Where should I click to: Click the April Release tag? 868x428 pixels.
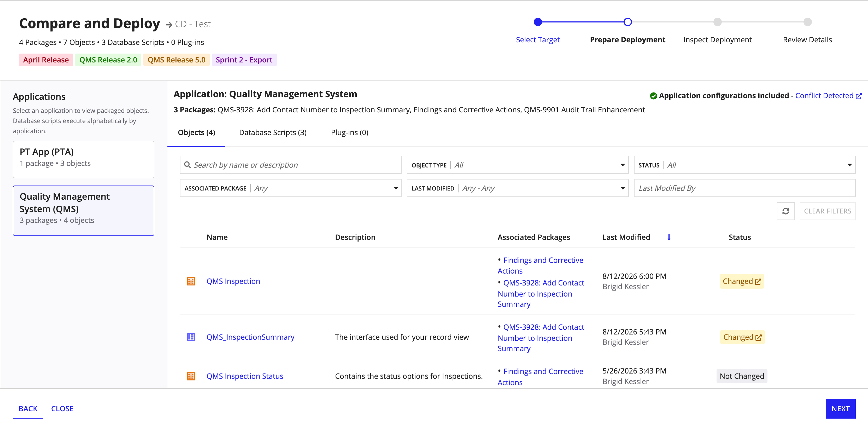[x=46, y=60]
